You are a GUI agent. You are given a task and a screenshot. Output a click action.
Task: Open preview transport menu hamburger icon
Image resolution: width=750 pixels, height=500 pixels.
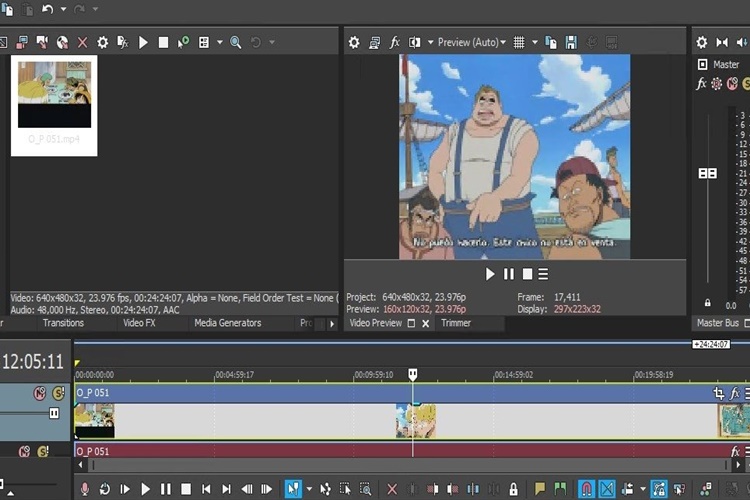click(x=543, y=274)
